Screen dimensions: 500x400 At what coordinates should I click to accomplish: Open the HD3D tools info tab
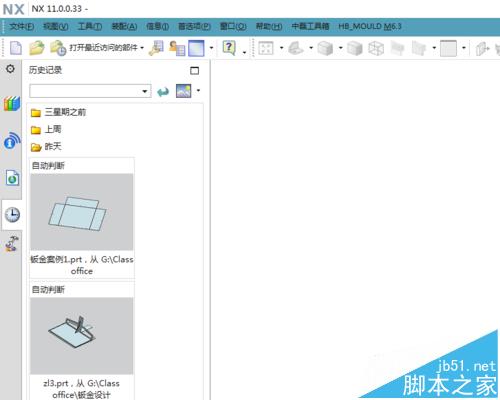click(12, 140)
